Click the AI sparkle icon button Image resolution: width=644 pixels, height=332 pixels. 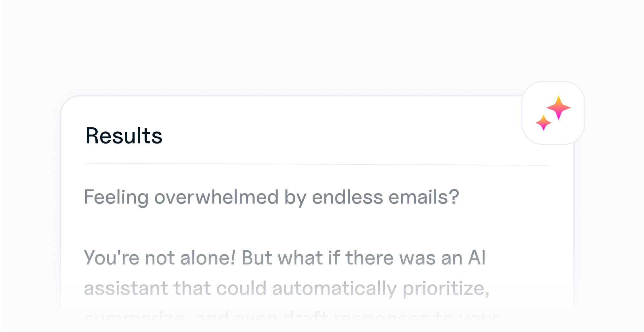click(x=553, y=113)
